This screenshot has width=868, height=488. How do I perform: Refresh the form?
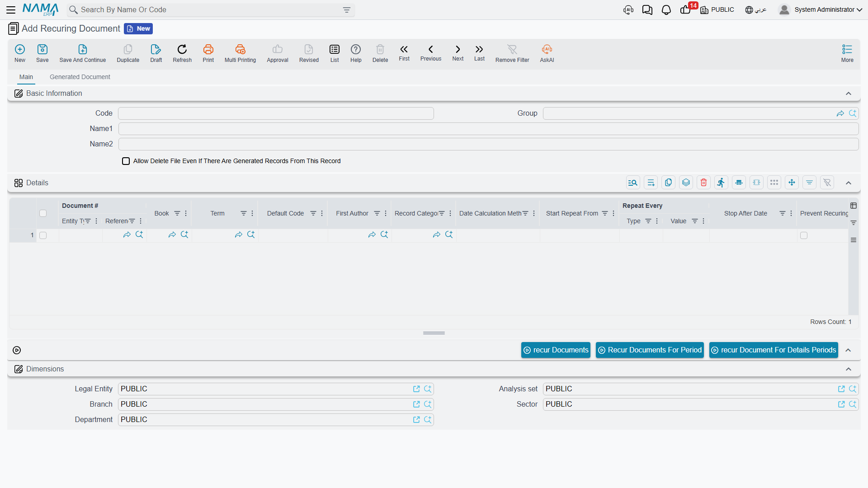(182, 53)
